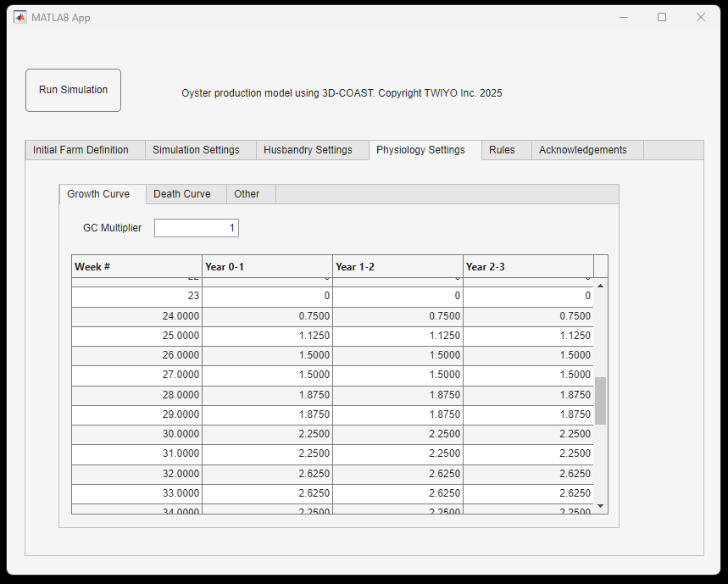Screen dimensions: 728x584
Task: Select the Growth Curve sub-tab
Action: (98, 194)
